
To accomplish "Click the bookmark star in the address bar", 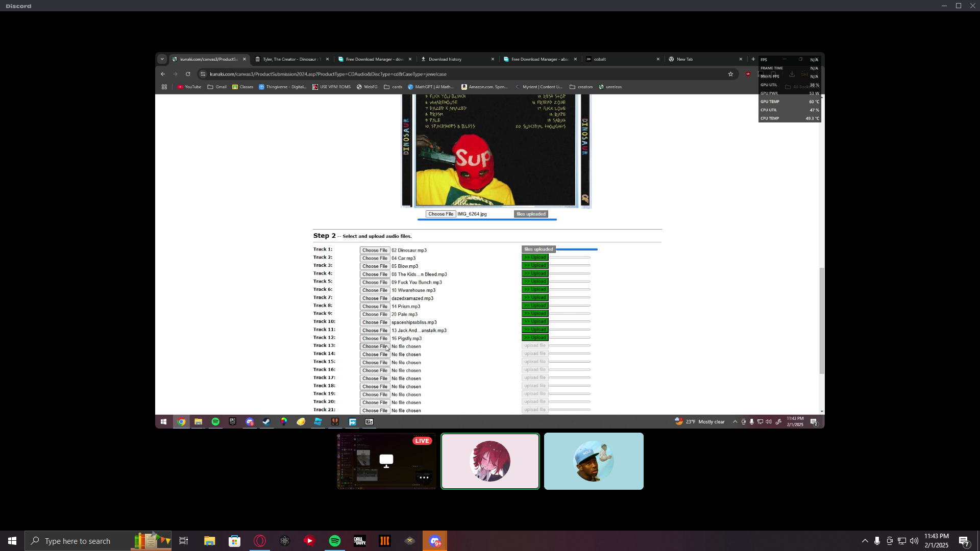I will coord(730,74).
